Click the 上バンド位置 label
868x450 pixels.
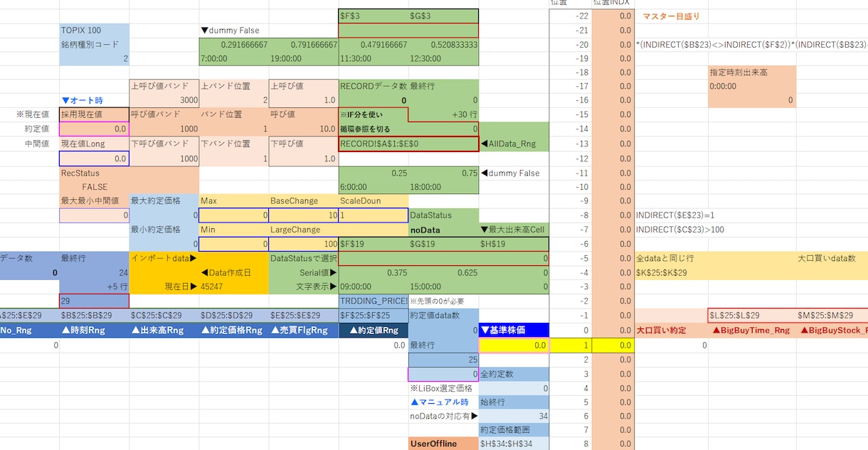click(x=233, y=86)
